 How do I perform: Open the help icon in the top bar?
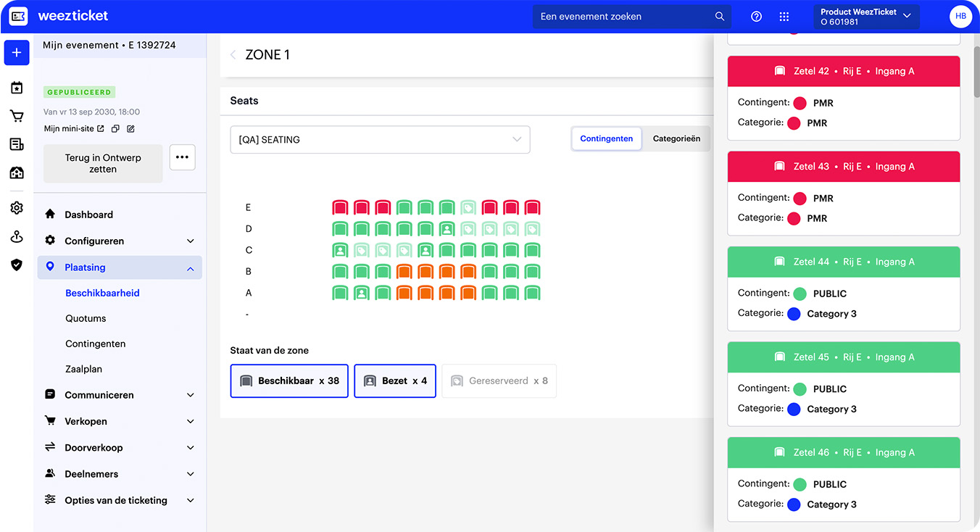point(756,16)
